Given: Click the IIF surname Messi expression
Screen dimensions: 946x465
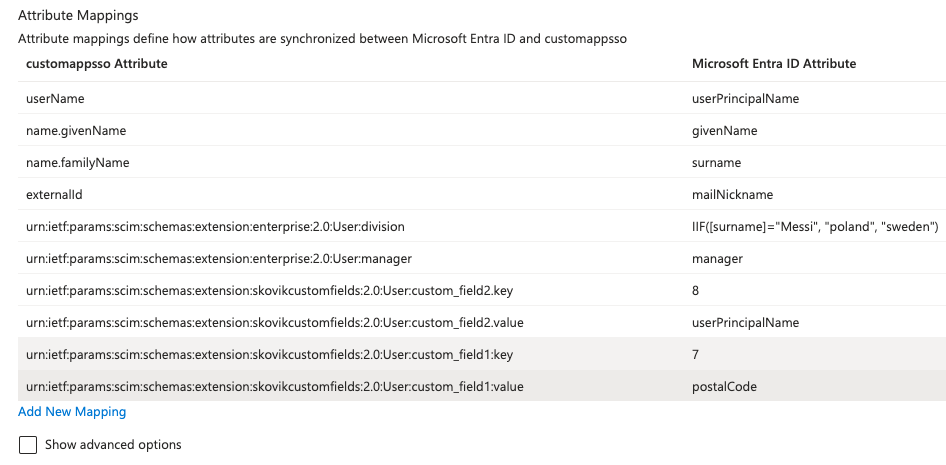Looking at the screenshot, I should tap(814, 227).
